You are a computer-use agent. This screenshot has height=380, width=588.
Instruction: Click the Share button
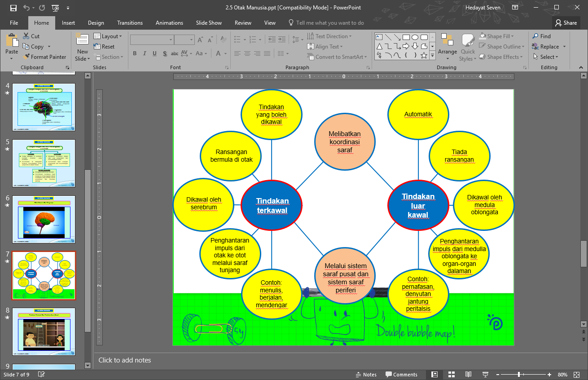[x=566, y=23]
